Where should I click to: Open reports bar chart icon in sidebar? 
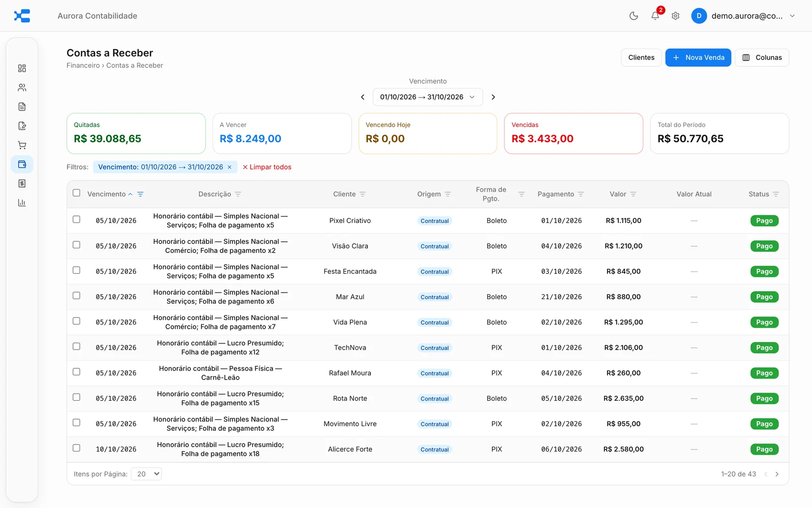[x=22, y=203]
